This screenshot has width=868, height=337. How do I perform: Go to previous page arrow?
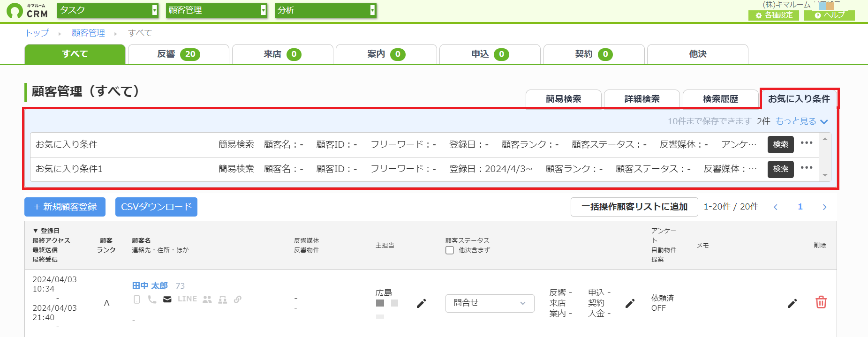click(x=776, y=207)
